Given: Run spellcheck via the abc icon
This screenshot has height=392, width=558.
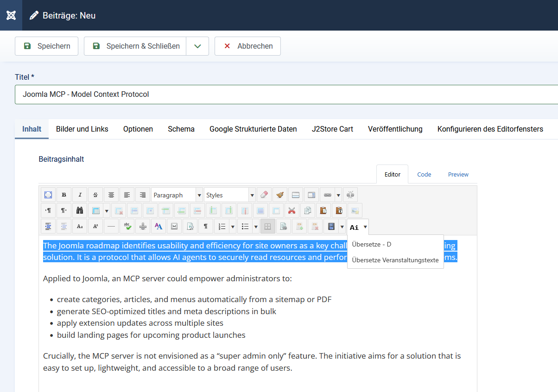Looking at the screenshot, I should point(127,226).
